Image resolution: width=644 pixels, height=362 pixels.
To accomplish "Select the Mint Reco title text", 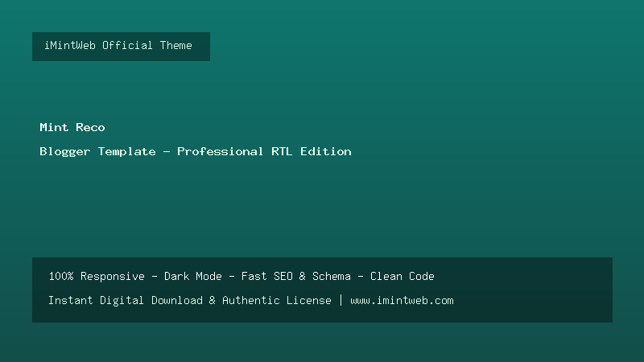I will [72, 127].
